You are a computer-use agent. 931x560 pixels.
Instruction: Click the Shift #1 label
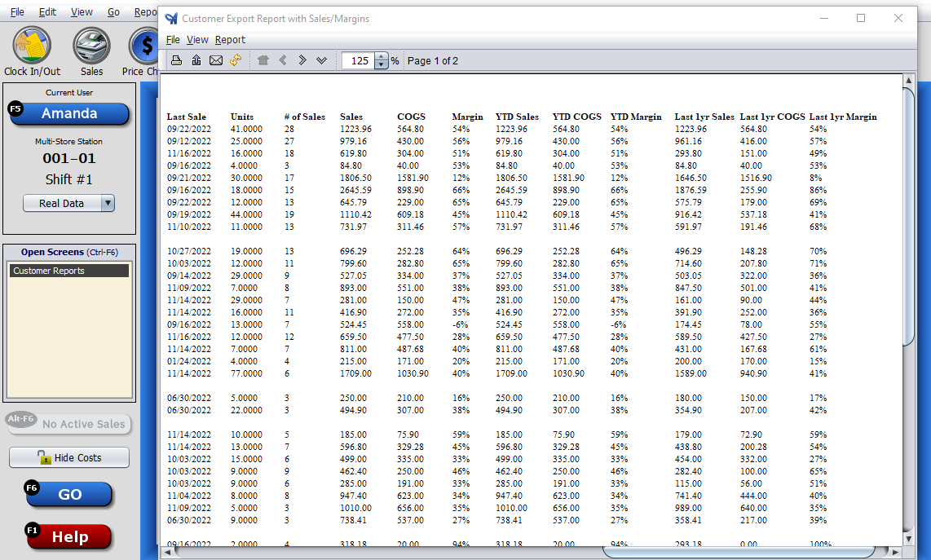68,179
